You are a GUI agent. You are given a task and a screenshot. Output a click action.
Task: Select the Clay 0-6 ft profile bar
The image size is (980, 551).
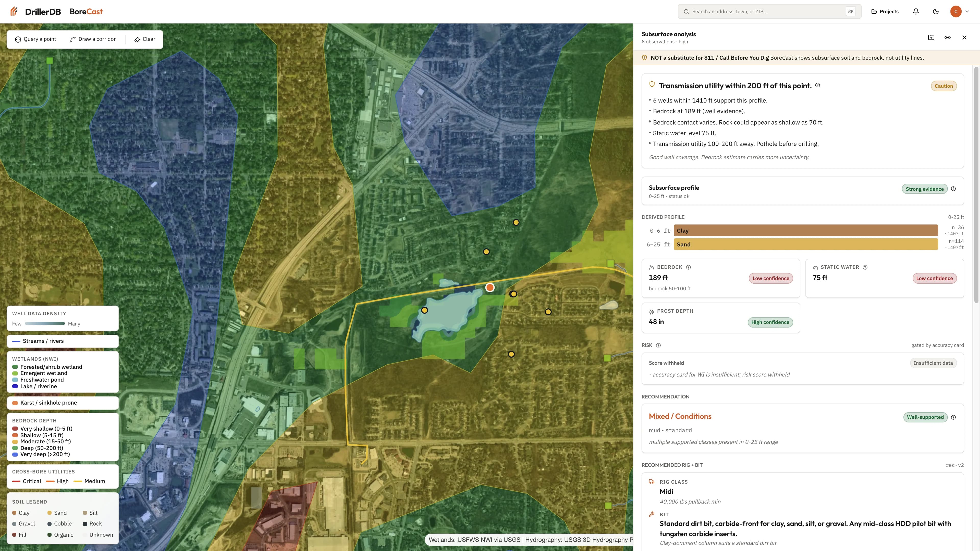[x=805, y=230]
